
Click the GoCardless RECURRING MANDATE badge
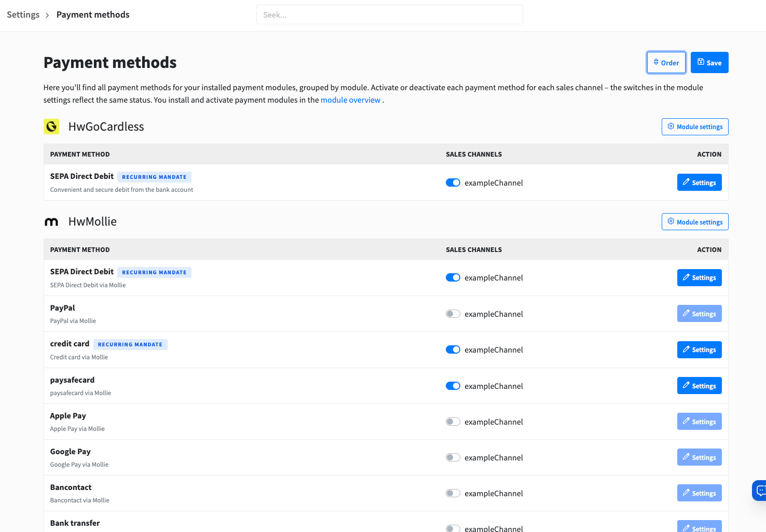point(154,177)
